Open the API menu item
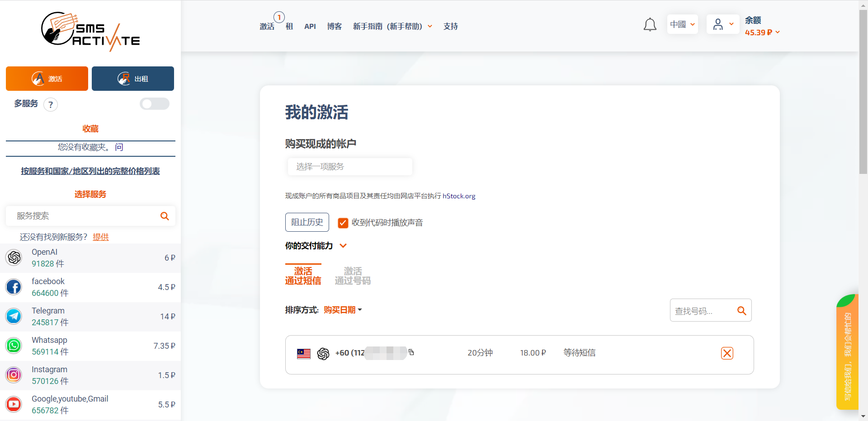This screenshot has height=421, width=868. point(310,27)
